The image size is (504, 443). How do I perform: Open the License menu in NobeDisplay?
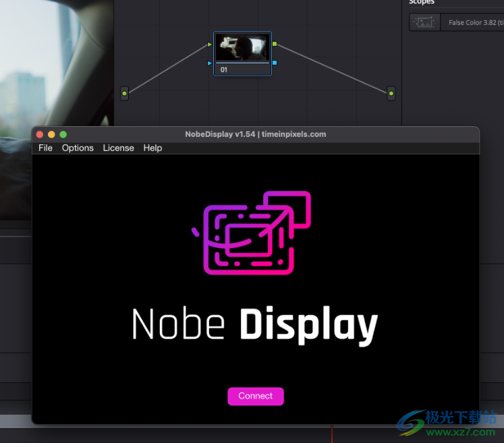tap(118, 148)
